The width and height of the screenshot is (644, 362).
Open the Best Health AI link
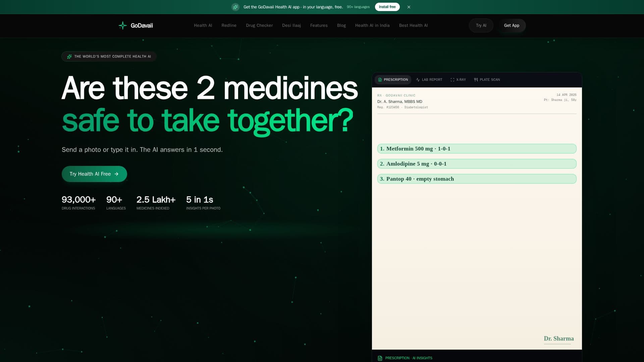click(413, 25)
